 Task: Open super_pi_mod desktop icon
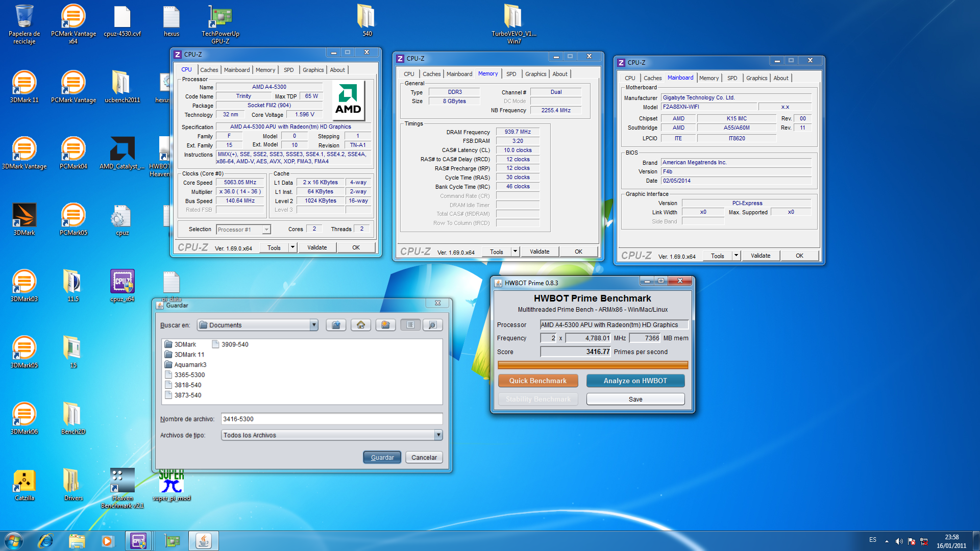click(171, 485)
